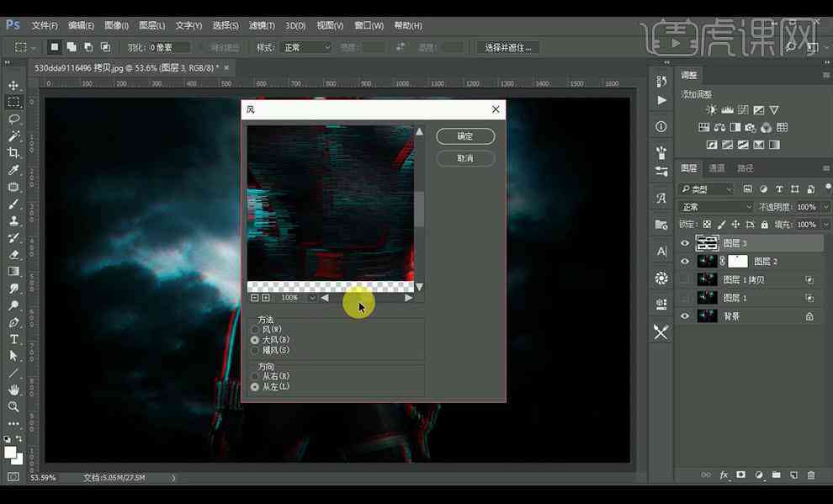This screenshot has height=504, width=833.
Task: Select the Horizontal Type tool
Action: click(x=13, y=339)
